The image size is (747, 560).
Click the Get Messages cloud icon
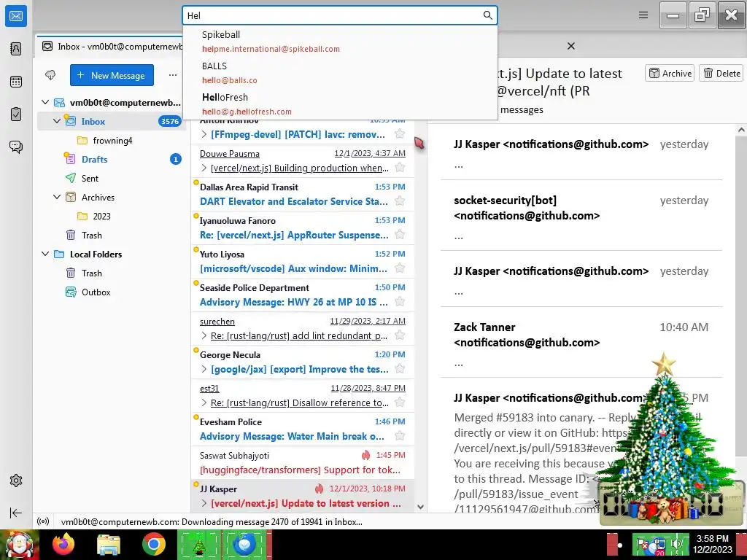coord(50,75)
